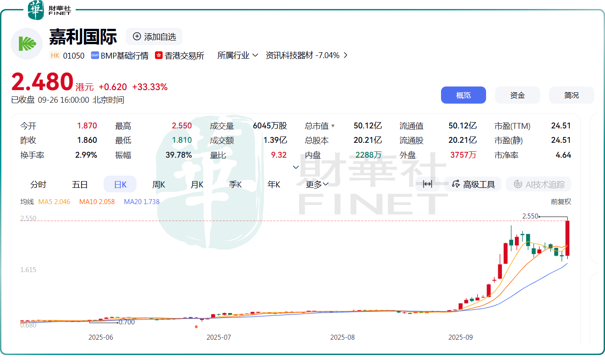
Task: Click 振幅 value 39.78%
Action: (x=179, y=155)
